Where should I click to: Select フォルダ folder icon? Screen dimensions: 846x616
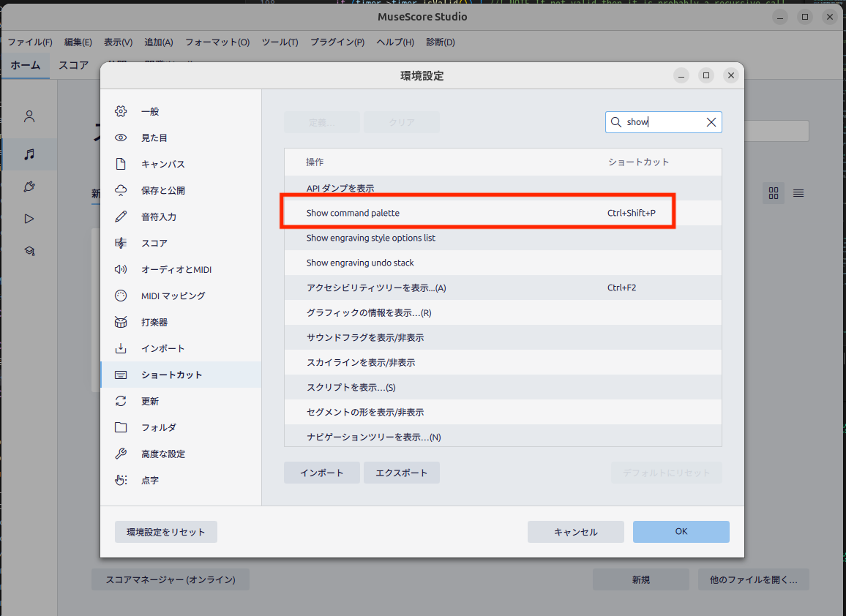(121, 427)
